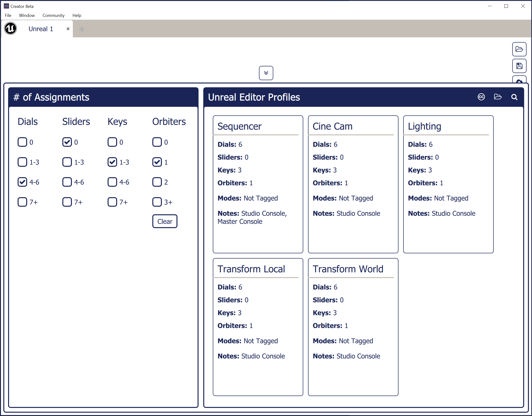The image size is (532, 416).
Task: Check Keys 0 checkbox
Action: tap(112, 142)
